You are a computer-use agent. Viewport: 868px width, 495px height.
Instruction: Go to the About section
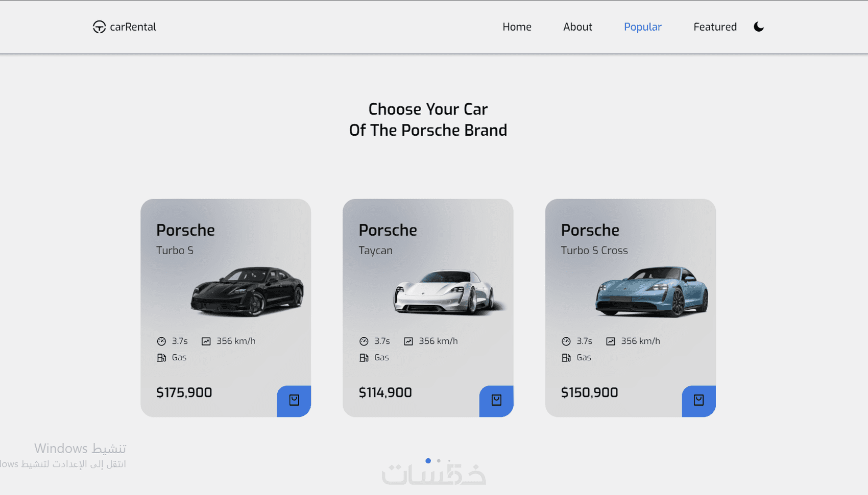(577, 27)
